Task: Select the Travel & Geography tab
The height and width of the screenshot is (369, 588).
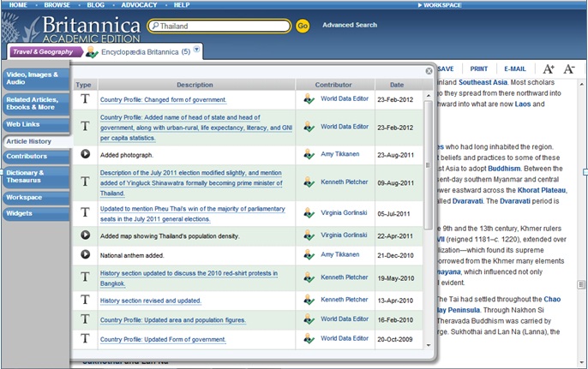Action: tap(45, 51)
